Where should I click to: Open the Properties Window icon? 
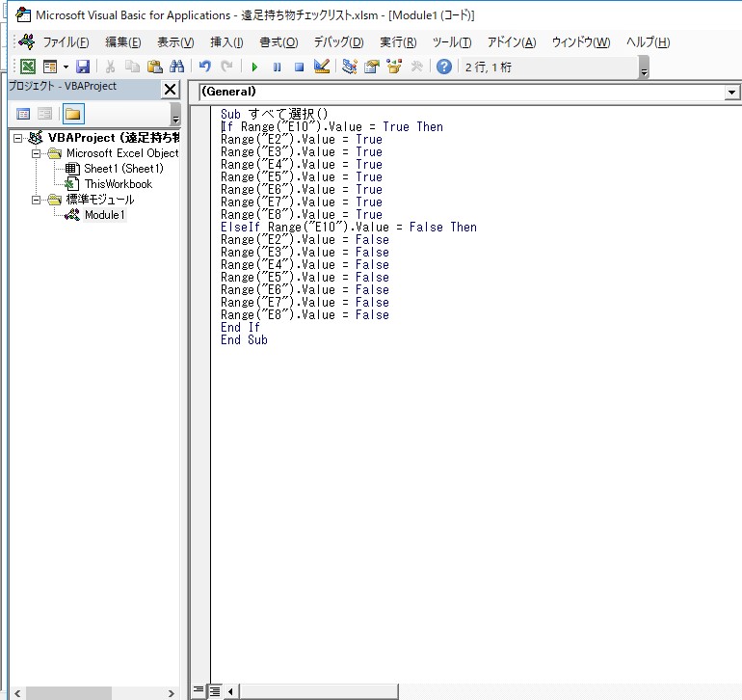click(371, 67)
